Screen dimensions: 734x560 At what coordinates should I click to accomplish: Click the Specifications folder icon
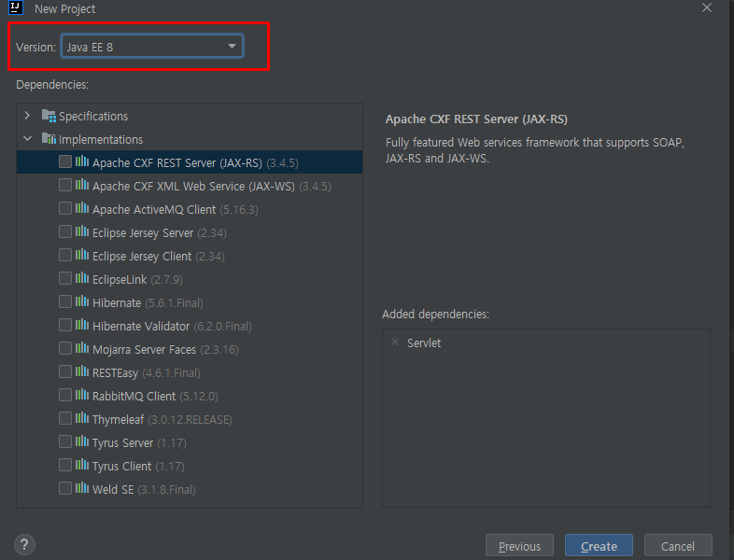tap(49, 116)
